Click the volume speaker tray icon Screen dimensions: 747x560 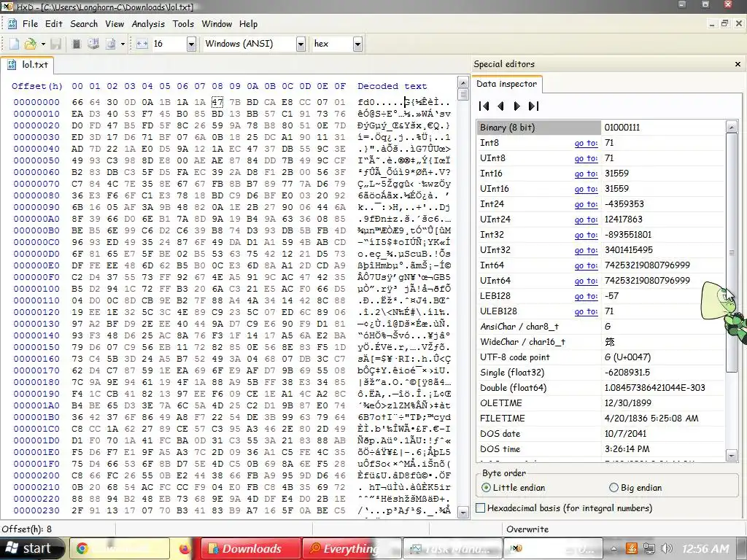666,549
